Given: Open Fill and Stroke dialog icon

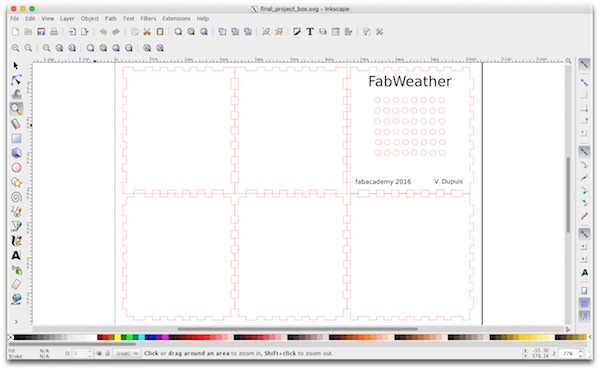Looking at the screenshot, I should (x=297, y=32).
